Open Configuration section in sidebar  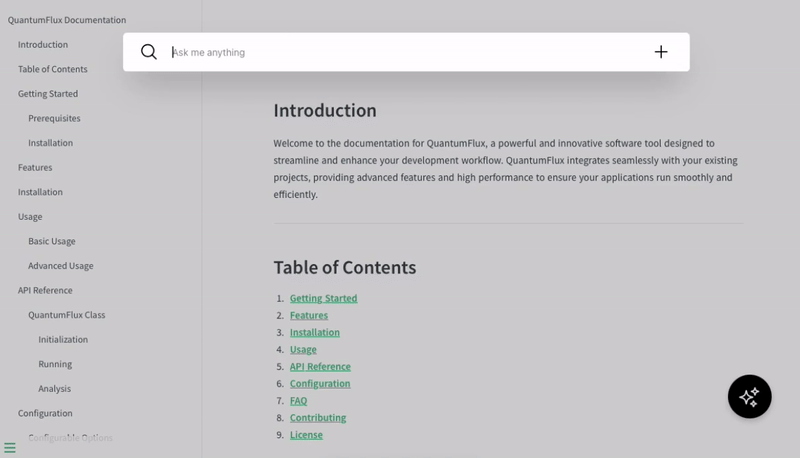point(45,413)
